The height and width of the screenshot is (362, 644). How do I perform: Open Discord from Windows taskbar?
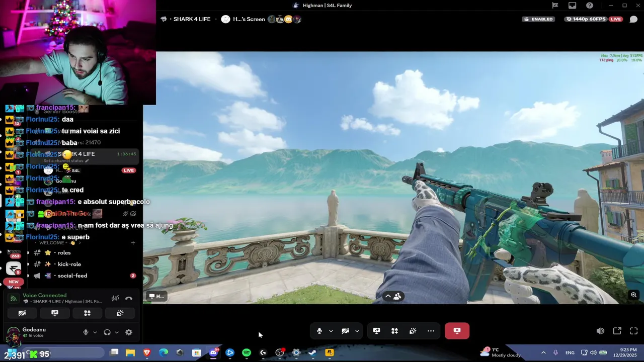point(213,352)
